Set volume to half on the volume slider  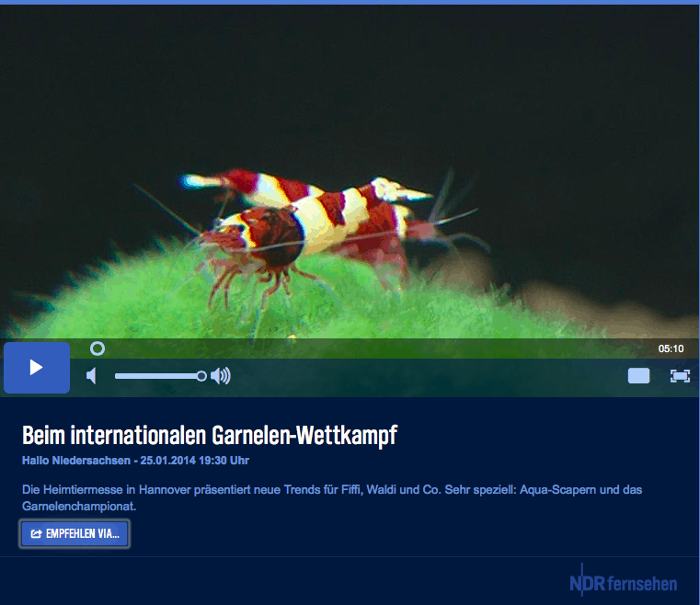click(158, 375)
